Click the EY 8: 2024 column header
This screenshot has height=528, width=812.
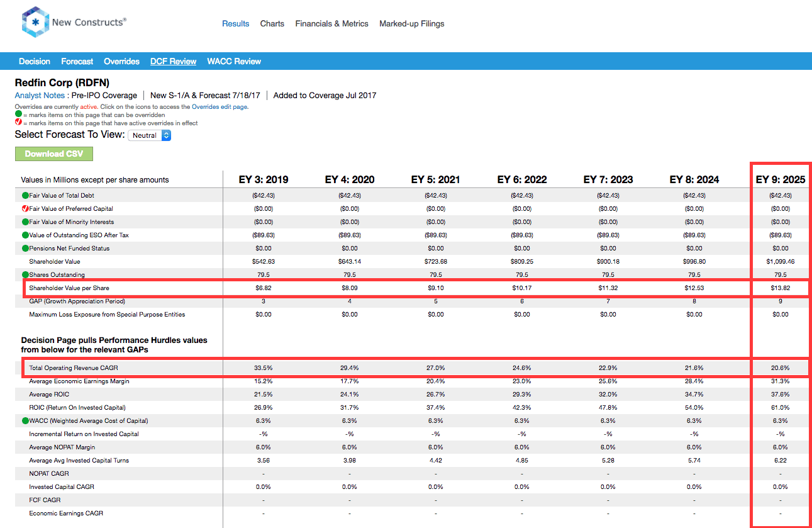[x=694, y=179]
